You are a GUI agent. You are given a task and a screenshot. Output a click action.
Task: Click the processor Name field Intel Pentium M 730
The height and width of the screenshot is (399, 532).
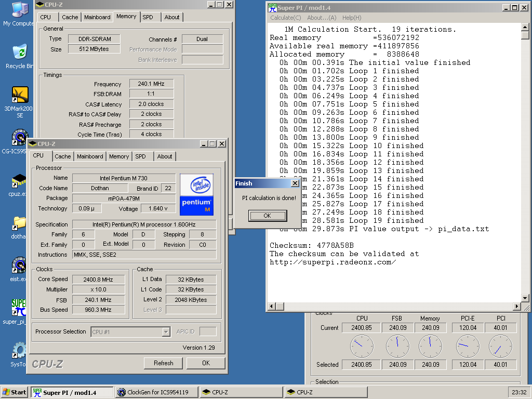124,178
